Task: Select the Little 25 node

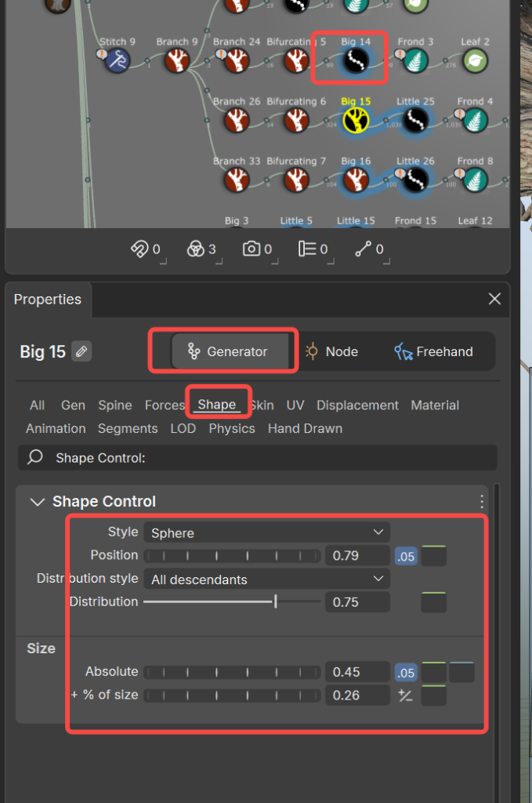Action: point(415,120)
